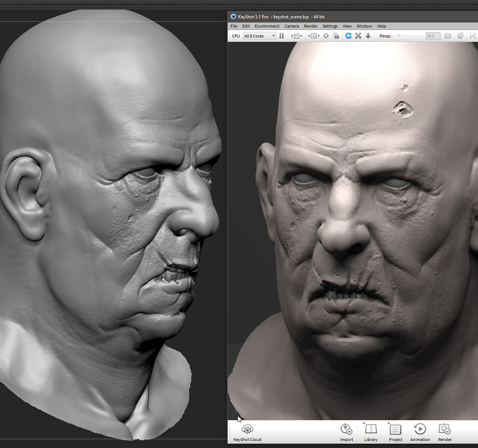Select the blue Tumble rotate tool
The height and width of the screenshot is (448, 478).
click(x=348, y=36)
